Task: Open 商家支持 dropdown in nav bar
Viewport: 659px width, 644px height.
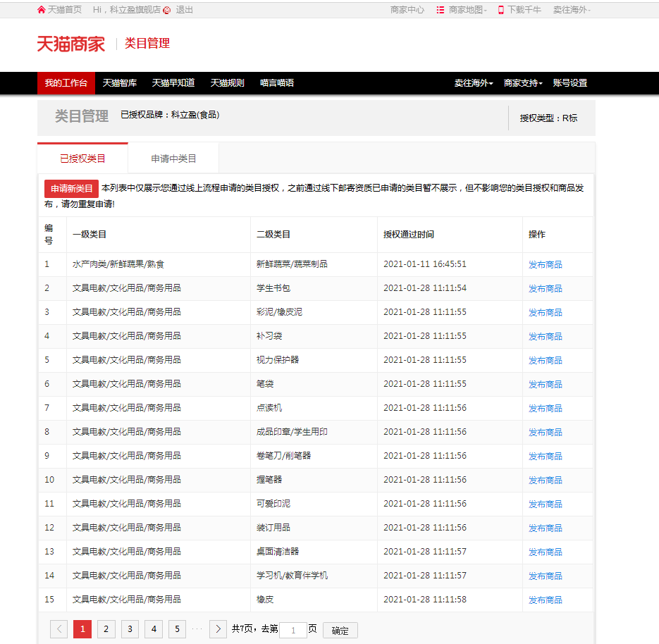Action: pos(523,83)
